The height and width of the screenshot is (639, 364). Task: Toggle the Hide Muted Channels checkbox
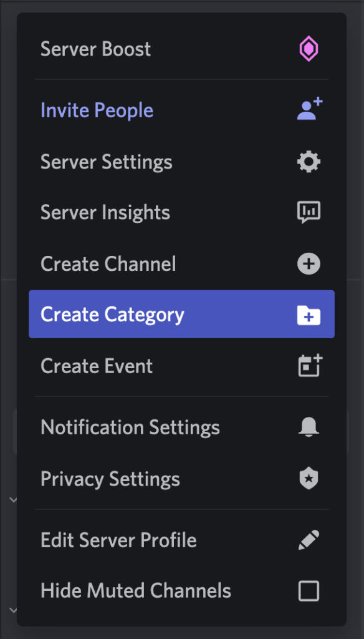coord(309,590)
